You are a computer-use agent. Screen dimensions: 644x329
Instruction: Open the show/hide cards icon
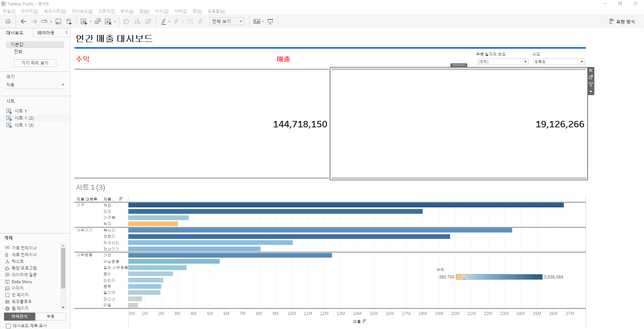click(x=257, y=21)
